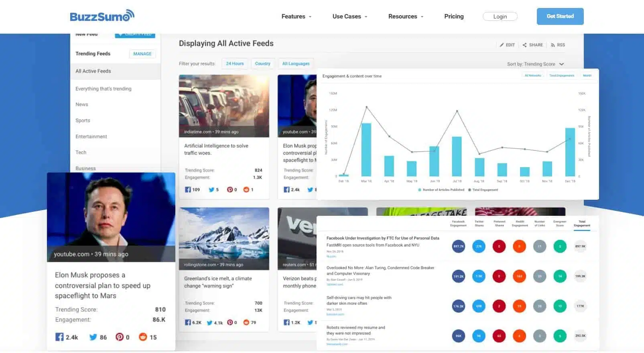Click Reddit icon showing 79
This screenshot has height=353, width=644.
pyautogui.click(x=246, y=323)
